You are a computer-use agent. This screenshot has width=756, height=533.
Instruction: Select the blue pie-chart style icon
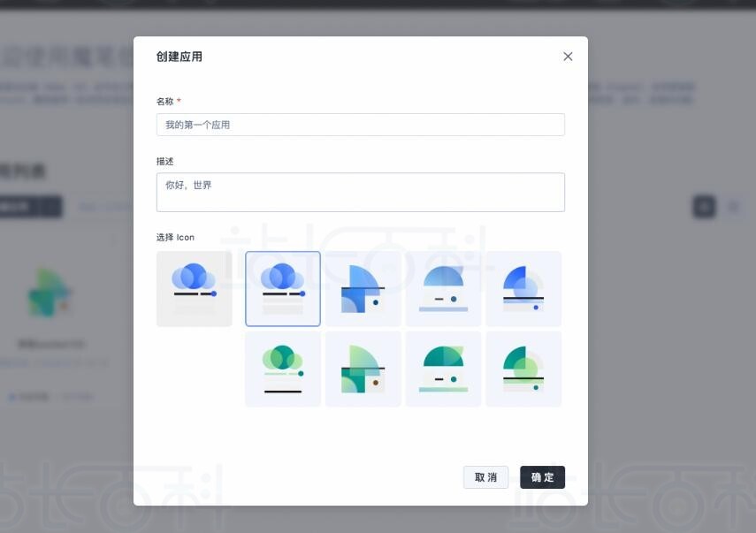523,288
